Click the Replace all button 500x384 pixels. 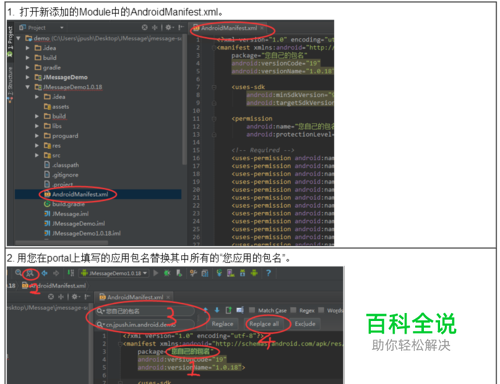pos(264,324)
